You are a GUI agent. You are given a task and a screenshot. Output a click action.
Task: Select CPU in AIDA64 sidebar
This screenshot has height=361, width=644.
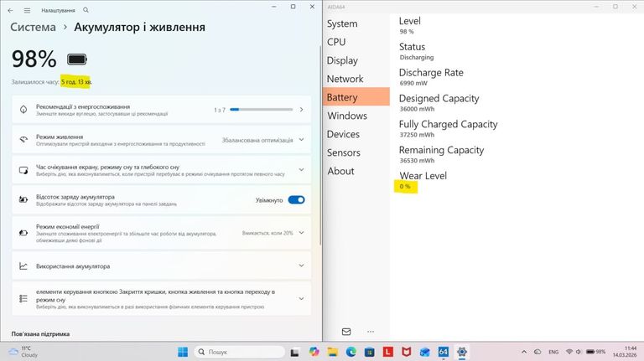pyautogui.click(x=336, y=42)
